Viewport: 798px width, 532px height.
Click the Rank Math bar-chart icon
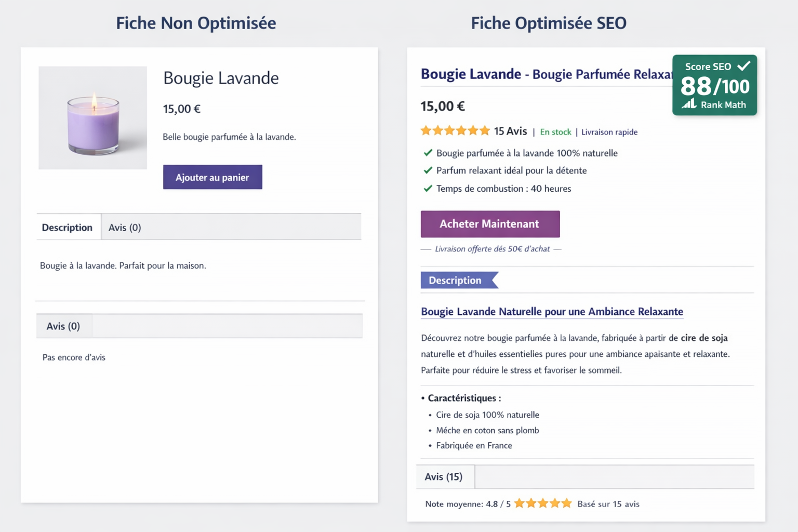(x=689, y=104)
